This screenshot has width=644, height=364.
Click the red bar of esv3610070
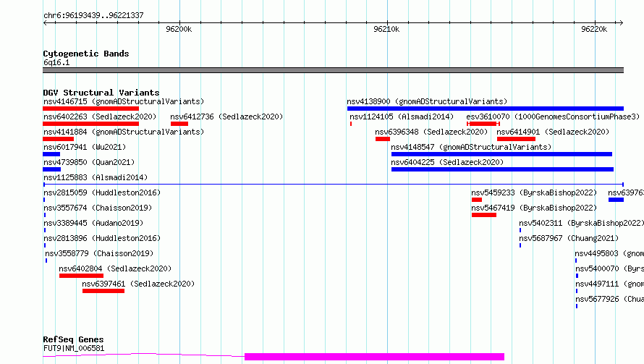(x=483, y=124)
